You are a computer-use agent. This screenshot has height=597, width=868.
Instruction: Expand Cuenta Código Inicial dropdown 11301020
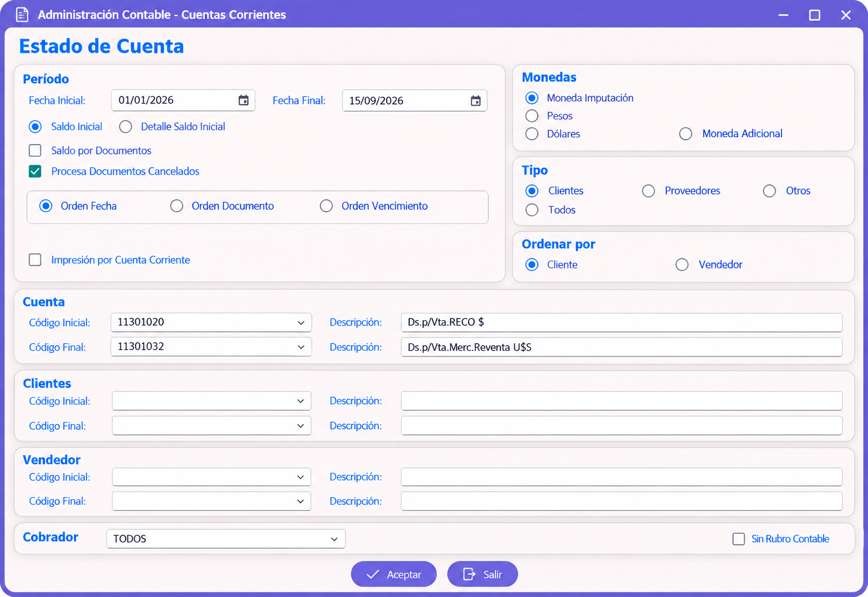coord(301,323)
